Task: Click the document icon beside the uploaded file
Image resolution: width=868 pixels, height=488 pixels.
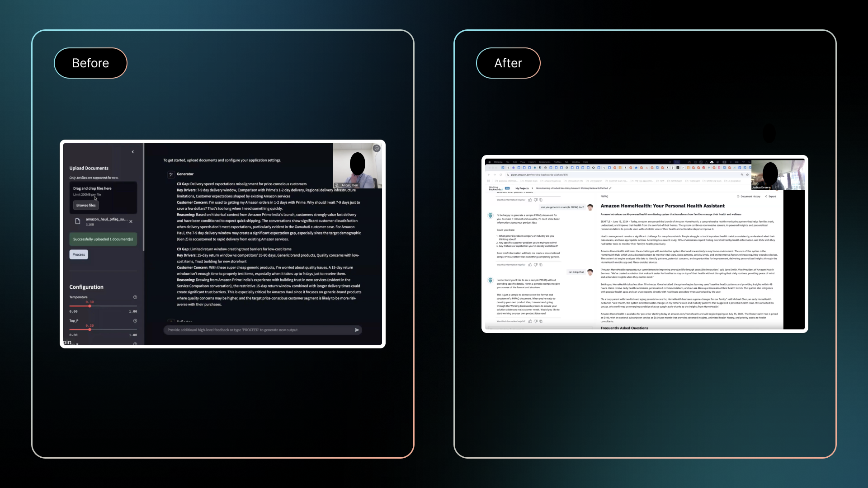Action: (78, 221)
